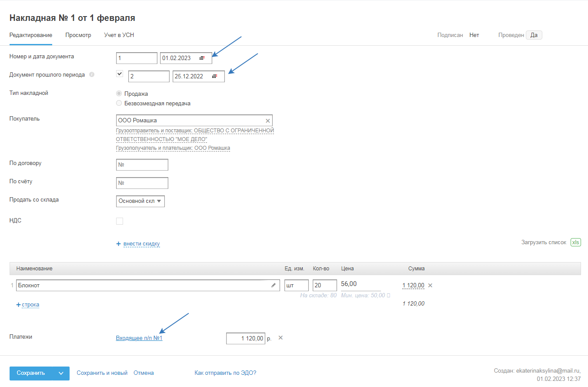Click the На складе: 80 stock hint
This screenshot has width=588, height=387.
pos(318,295)
